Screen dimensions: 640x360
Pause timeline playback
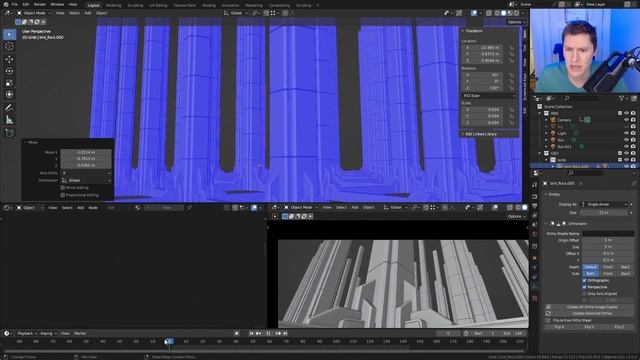pyautogui.click(x=268, y=333)
